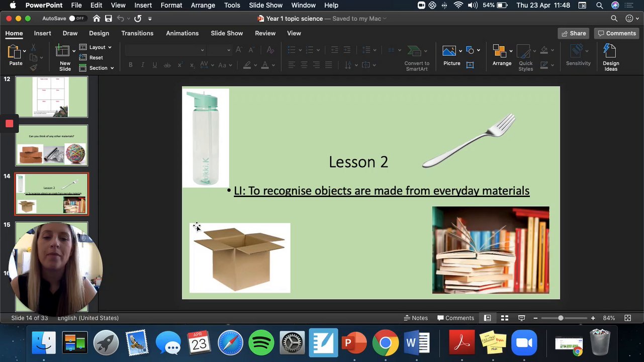
Task: Toggle the AutoSave switch
Action: click(x=76, y=19)
